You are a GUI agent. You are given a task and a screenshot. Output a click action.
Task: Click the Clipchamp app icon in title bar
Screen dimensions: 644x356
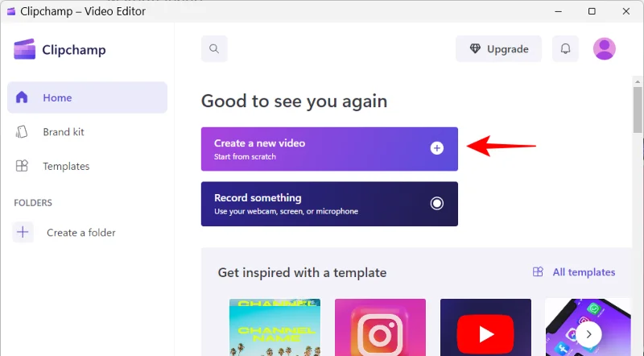point(11,11)
